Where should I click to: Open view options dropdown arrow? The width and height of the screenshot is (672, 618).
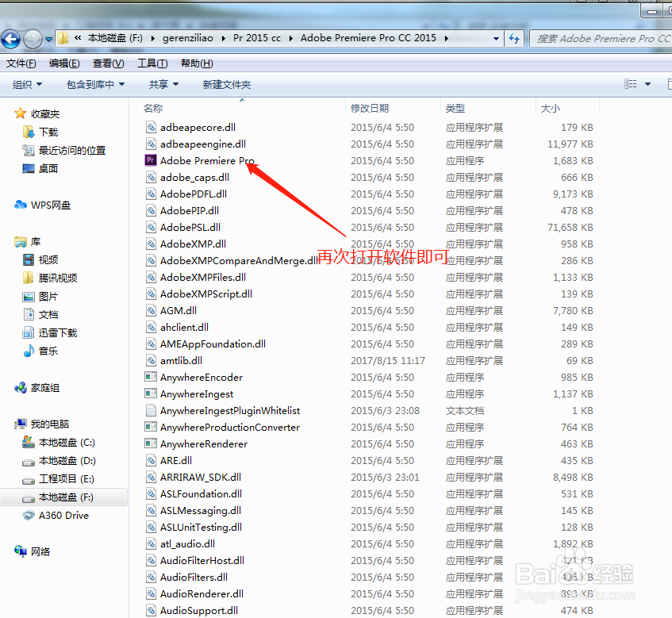(x=647, y=84)
